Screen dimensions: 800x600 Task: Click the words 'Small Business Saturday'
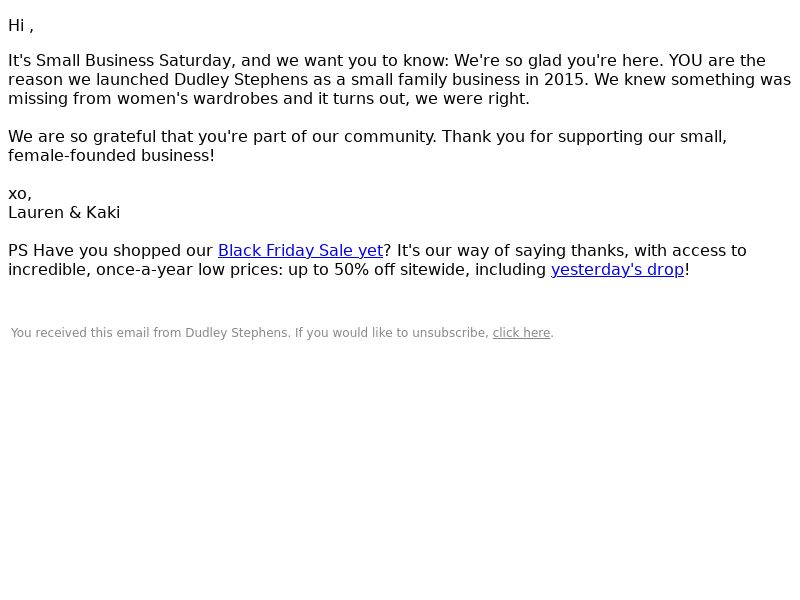coord(133,60)
